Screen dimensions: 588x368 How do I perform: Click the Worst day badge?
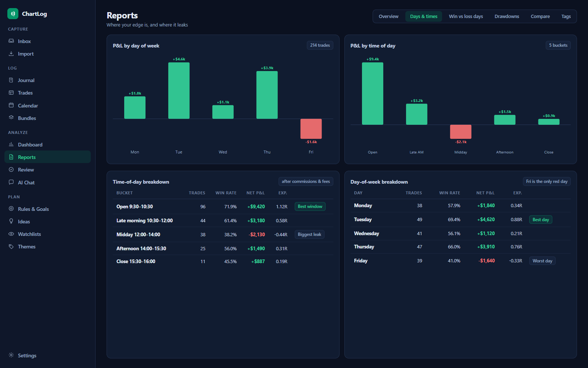click(x=542, y=261)
